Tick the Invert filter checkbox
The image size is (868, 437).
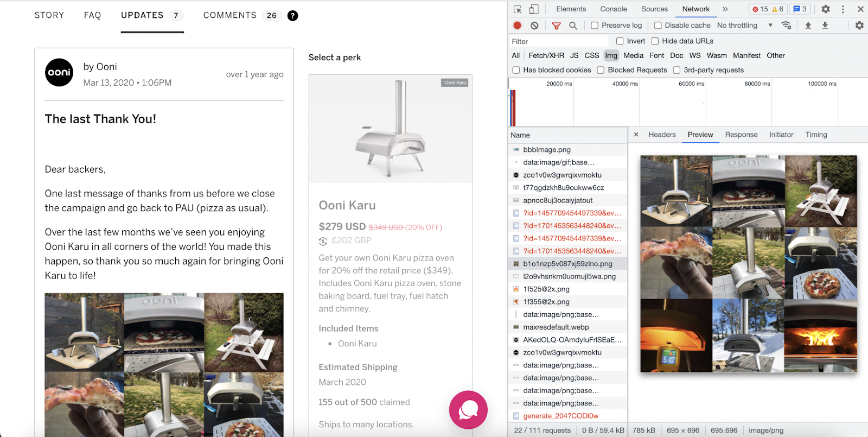(620, 41)
